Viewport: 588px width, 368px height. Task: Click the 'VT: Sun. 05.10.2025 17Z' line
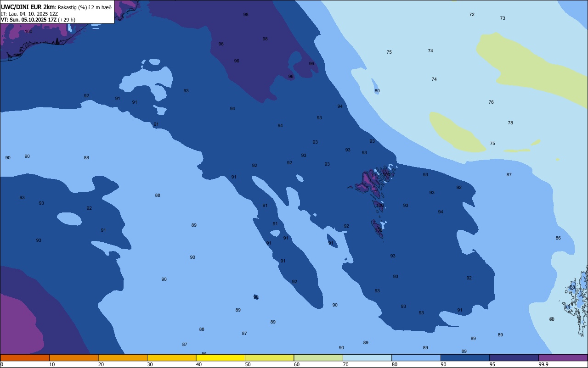[x=28, y=20]
